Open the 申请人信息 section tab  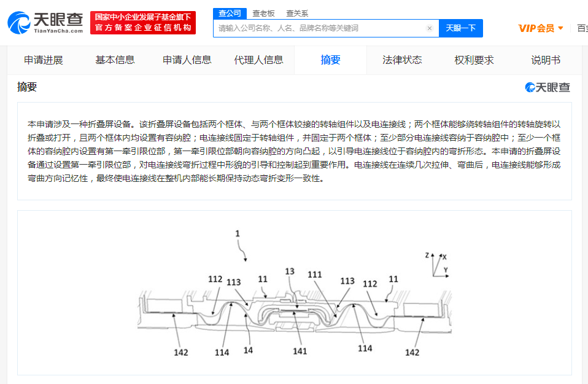(x=187, y=60)
